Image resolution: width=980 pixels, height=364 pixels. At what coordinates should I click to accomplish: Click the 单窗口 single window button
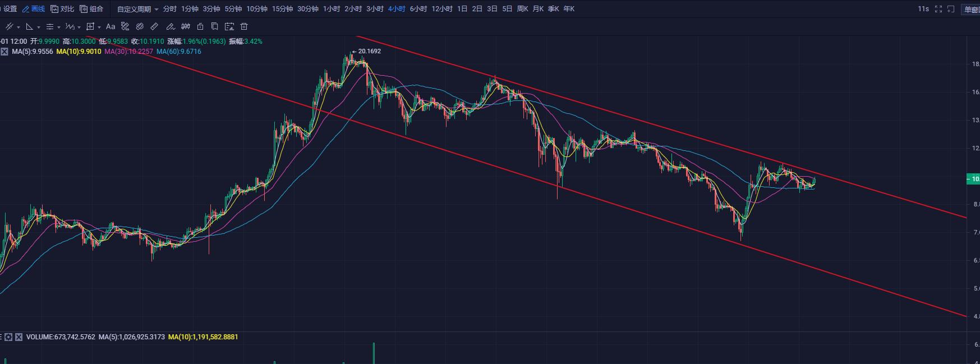pos(972,10)
